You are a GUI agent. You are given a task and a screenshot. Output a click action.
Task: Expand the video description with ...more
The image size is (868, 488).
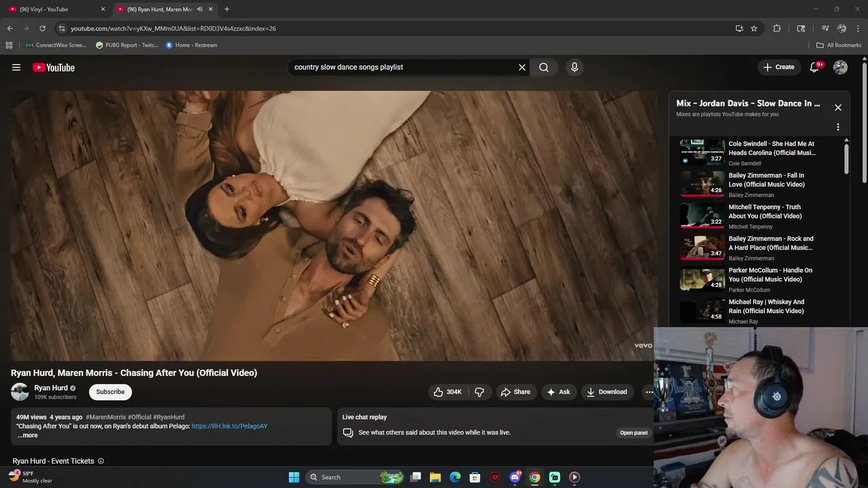point(28,435)
